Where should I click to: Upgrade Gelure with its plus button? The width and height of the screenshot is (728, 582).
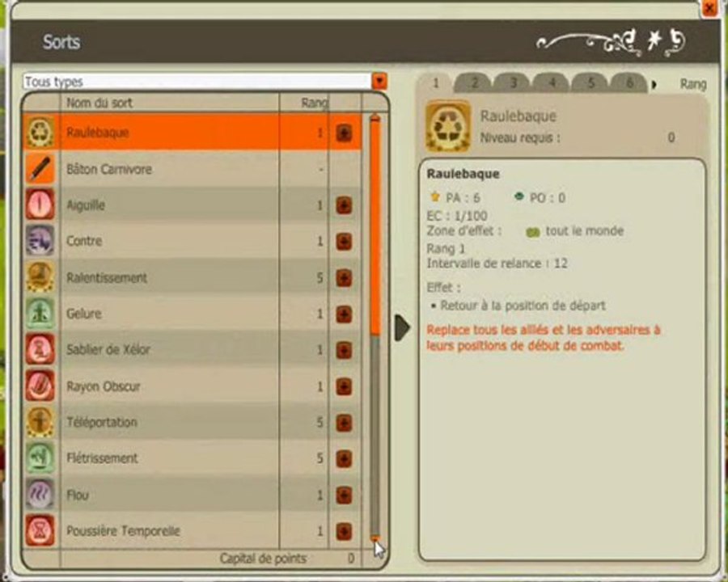[344, 314]
